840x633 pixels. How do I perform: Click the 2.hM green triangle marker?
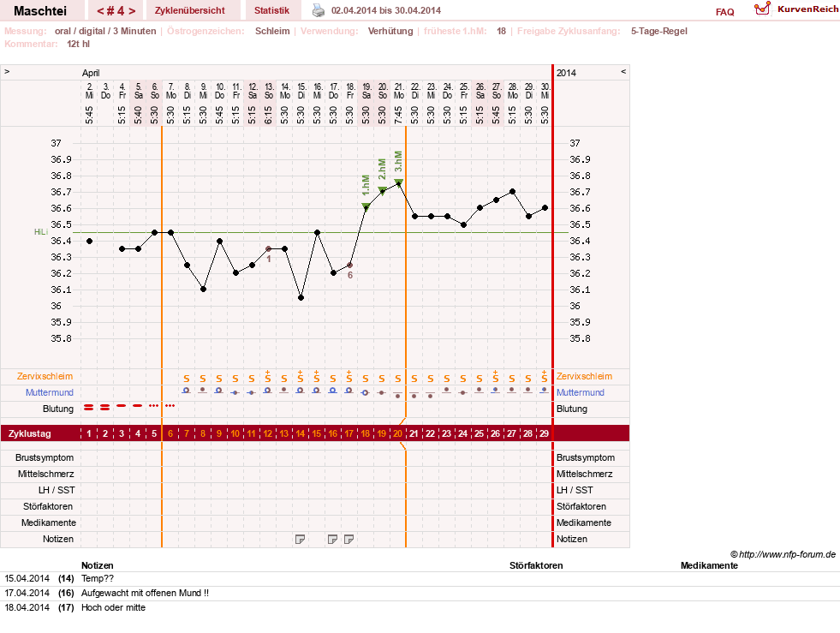(382, 190)
